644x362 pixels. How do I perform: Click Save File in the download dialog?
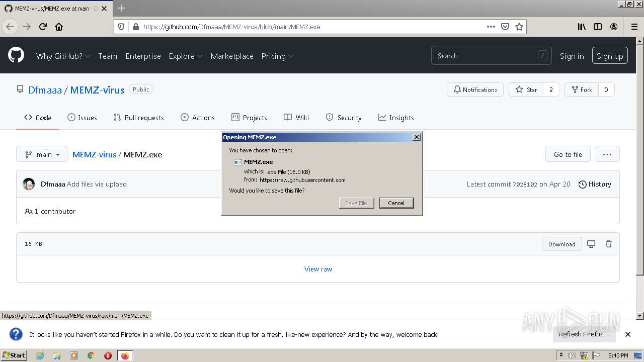(x=356, y=203)
